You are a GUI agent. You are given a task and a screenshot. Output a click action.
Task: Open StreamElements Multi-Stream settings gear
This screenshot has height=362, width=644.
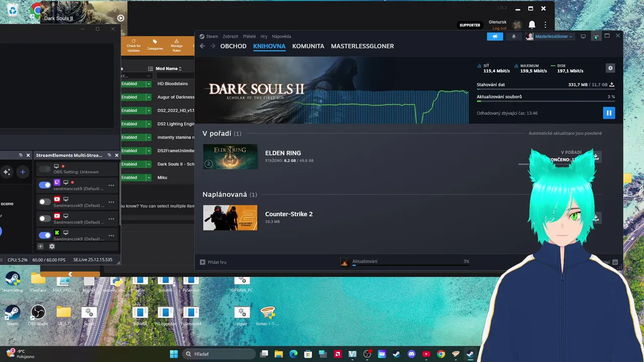tap(52, 246)
